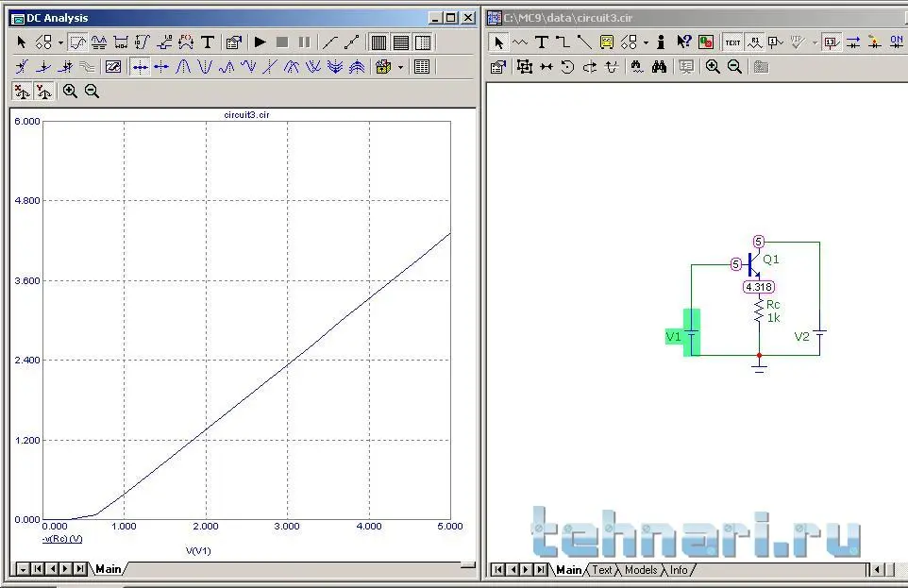
Task: Switch to the Models tab in circuit window
Action: pos(641,570)
